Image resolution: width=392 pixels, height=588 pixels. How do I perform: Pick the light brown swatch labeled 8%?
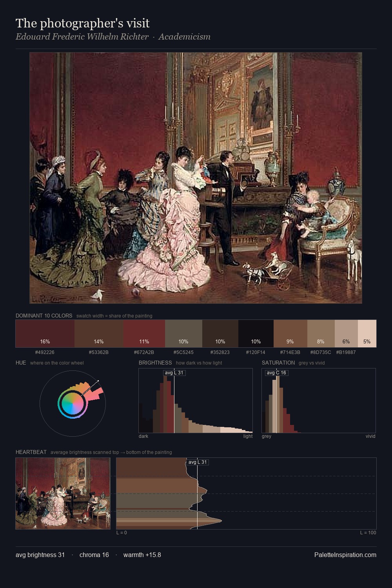[321, 334]
